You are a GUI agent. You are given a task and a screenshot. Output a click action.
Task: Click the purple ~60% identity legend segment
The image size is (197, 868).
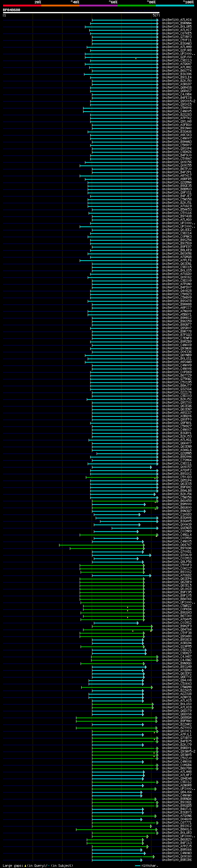[99, 6]
